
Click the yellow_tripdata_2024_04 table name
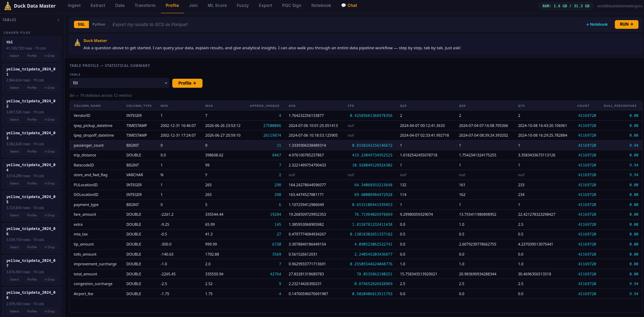31,167
